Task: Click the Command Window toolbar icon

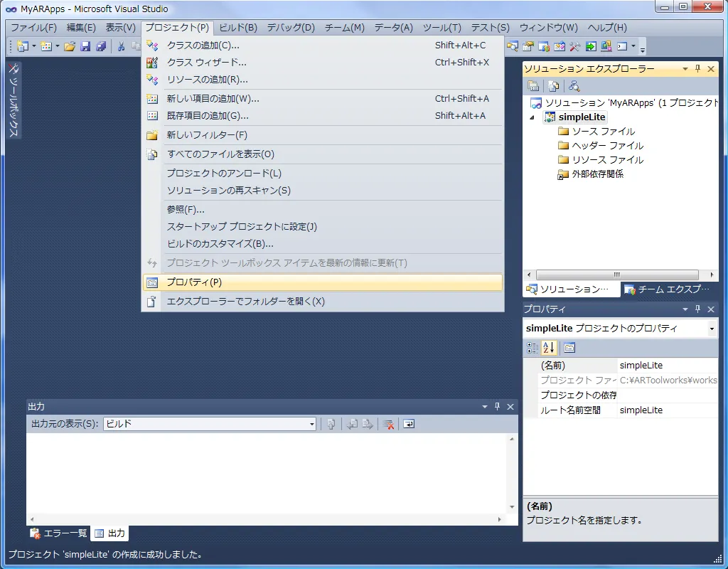Action: 622,46
